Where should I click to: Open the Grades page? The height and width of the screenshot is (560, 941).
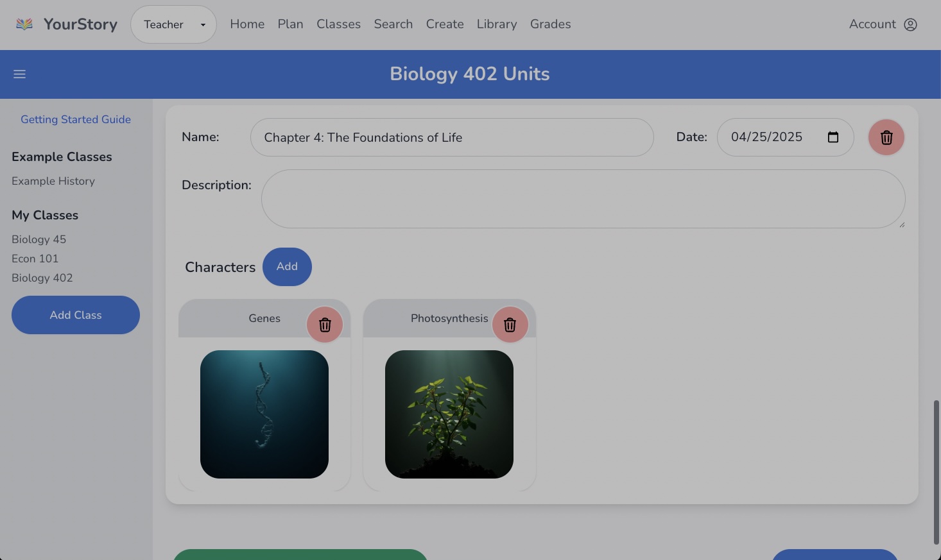(x=550, y=24)
